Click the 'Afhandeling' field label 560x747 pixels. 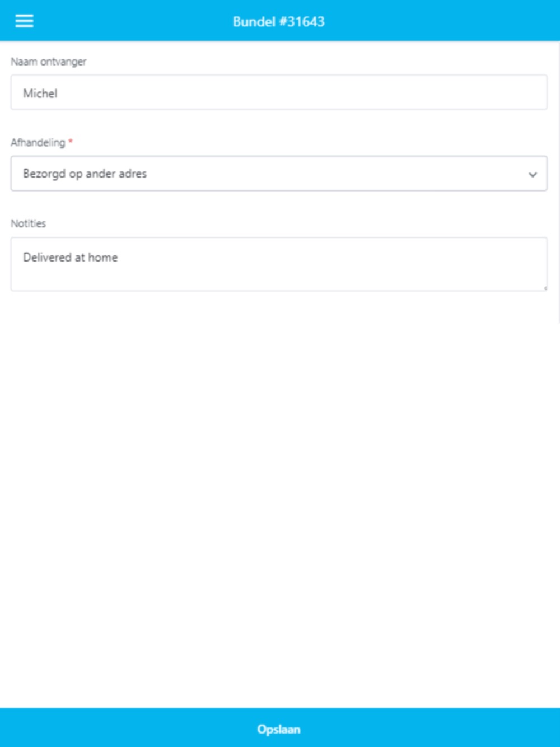(x=38, y=142)
